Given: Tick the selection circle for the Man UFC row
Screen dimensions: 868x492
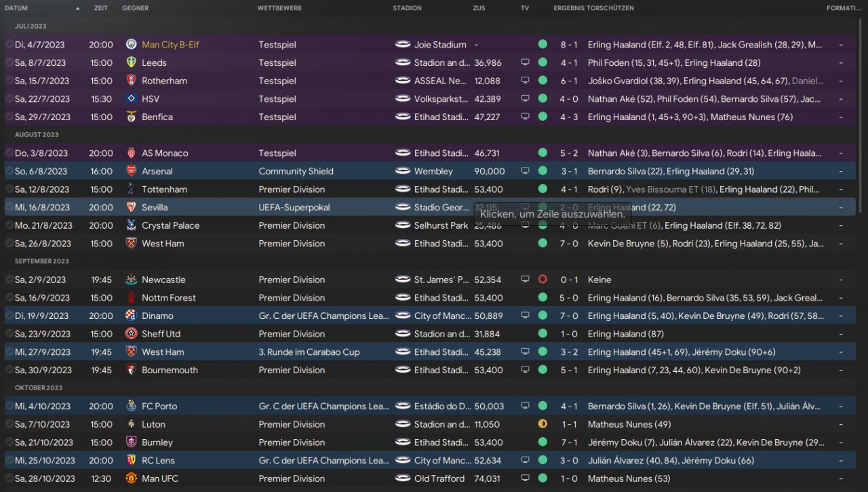Looking at the screenshot, I should (x=9, y=478).
